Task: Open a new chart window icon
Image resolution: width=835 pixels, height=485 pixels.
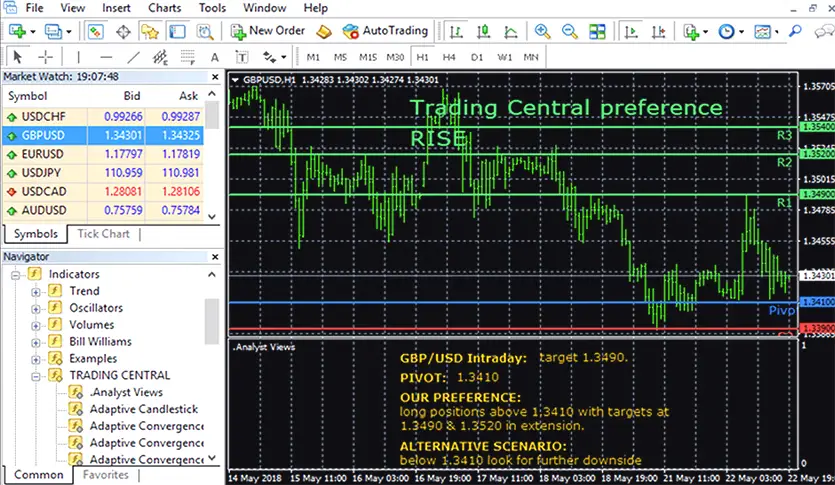Action: click(18, 31)
